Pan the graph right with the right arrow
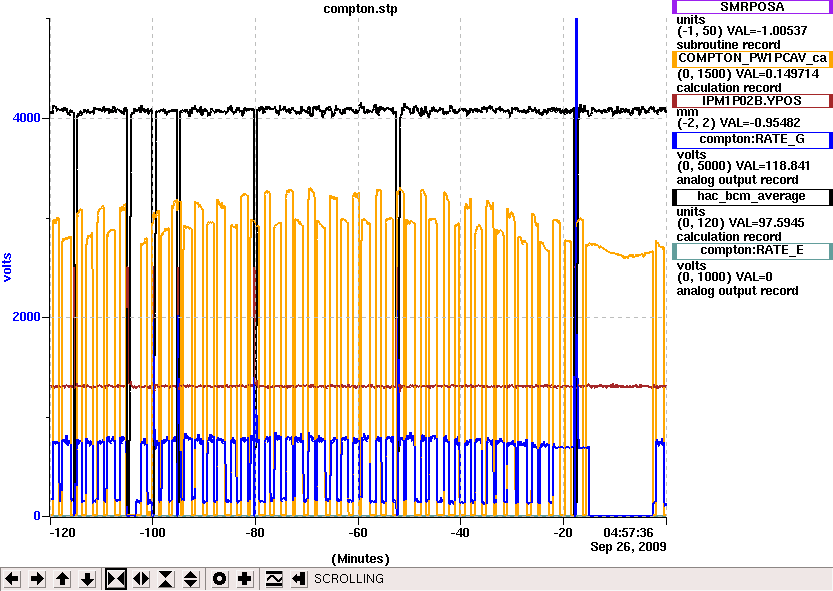The height and width of the screenshot is (591, 833). 37,579
